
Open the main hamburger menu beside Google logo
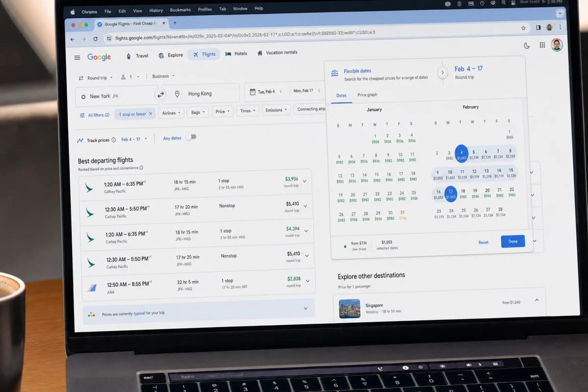pyautogui.click(x=77, y=58)
